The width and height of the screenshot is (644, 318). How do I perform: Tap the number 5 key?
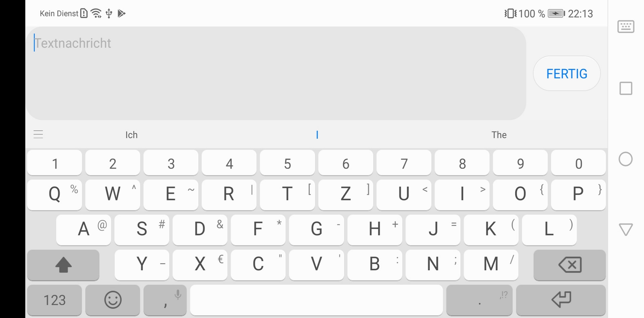click(287, 163)
